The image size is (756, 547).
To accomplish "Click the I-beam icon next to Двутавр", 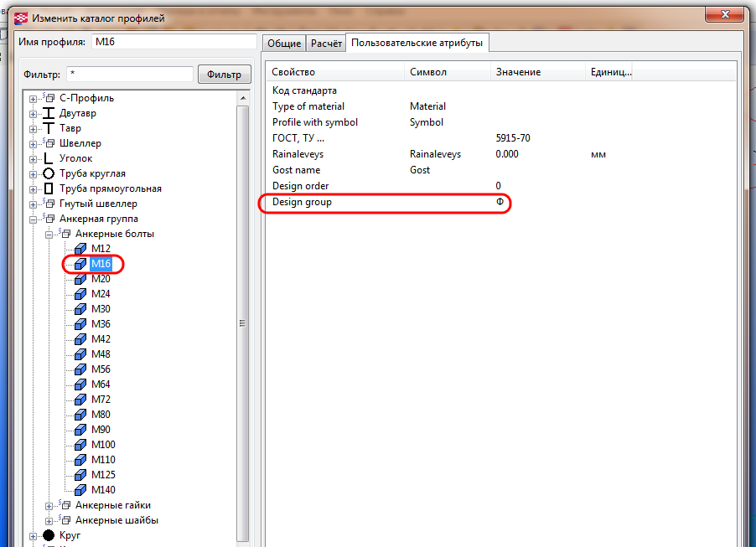I will [49, 113].
